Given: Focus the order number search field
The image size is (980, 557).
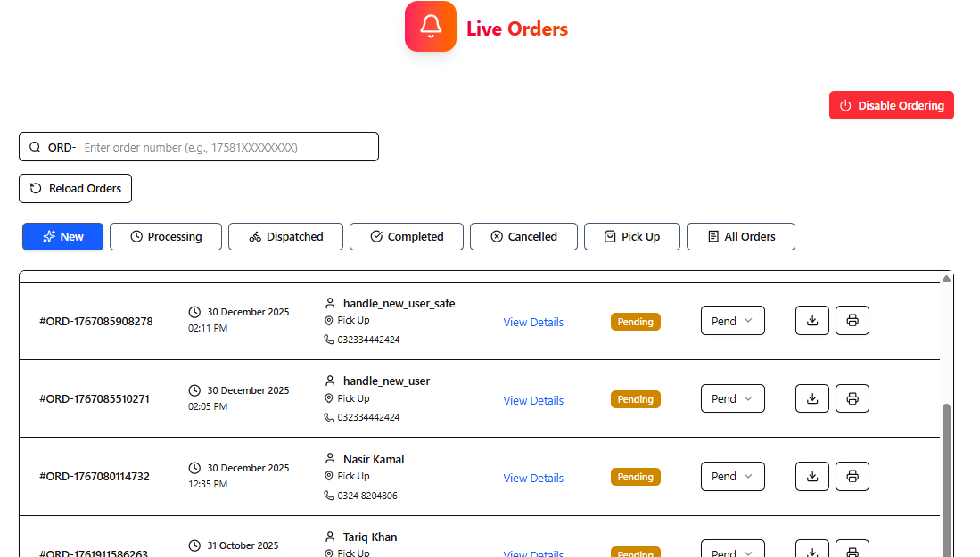Looking at the screenshot, I should [199, 147].
